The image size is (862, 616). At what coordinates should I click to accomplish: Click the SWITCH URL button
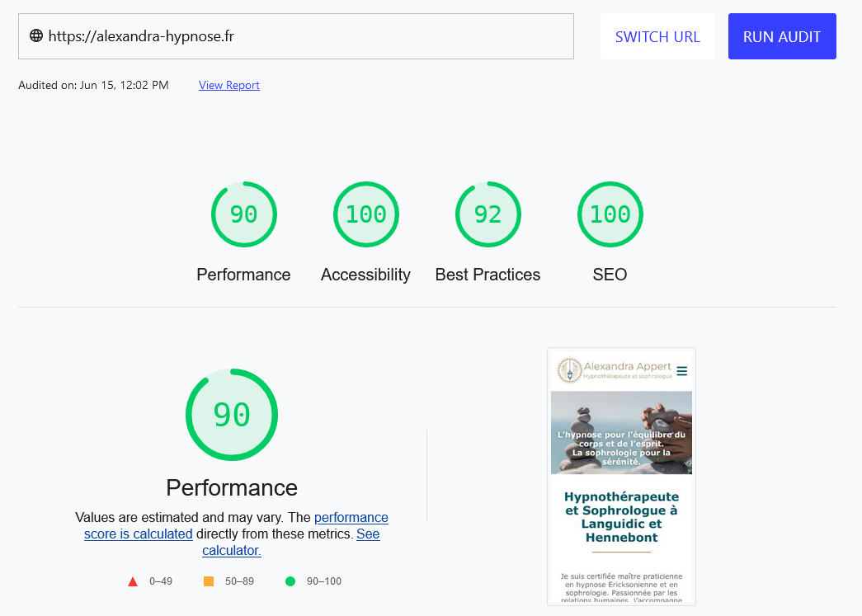(657, 36)
